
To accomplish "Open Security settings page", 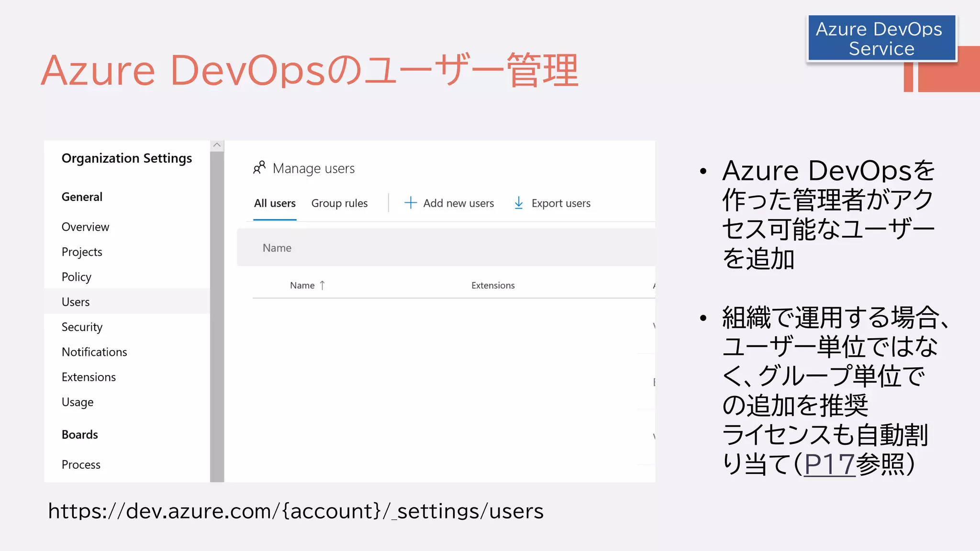I will tap(82, 327).
